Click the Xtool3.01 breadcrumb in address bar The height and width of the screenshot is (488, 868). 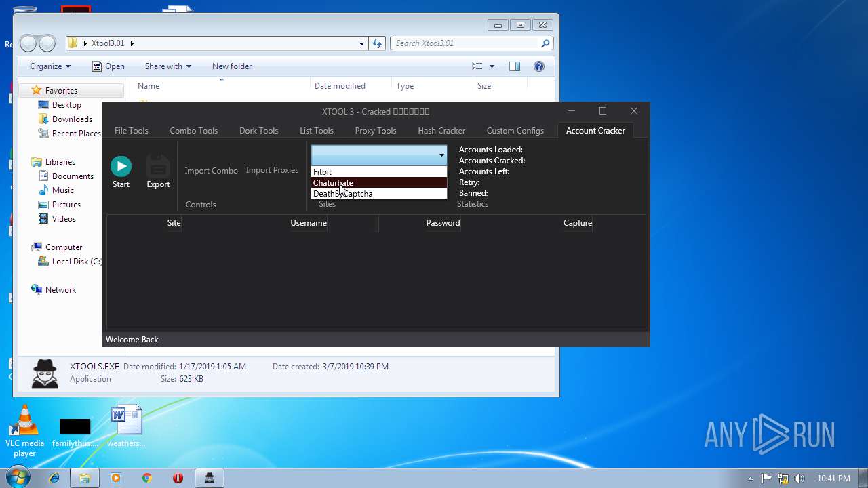[x=108, y=43]
